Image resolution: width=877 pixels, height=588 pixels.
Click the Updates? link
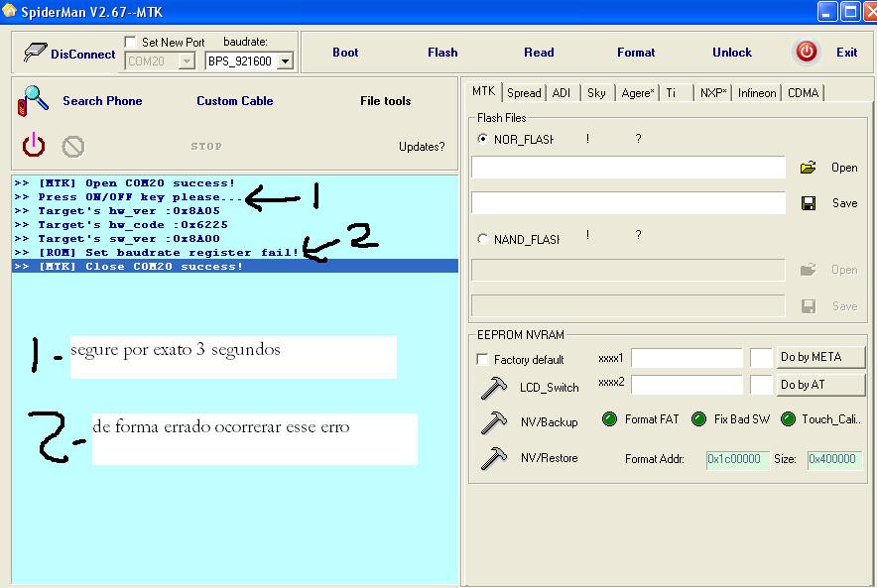click(422, 147)
